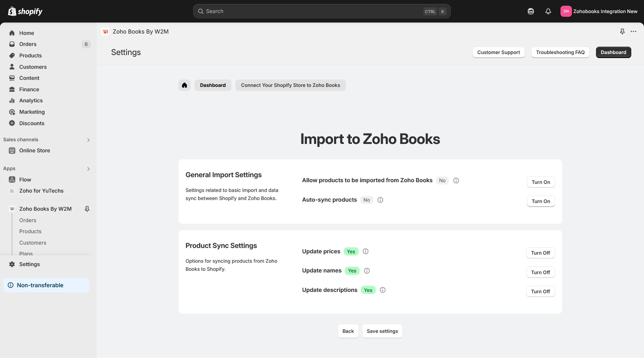Turn on Auto-sync products

[541, 201]
